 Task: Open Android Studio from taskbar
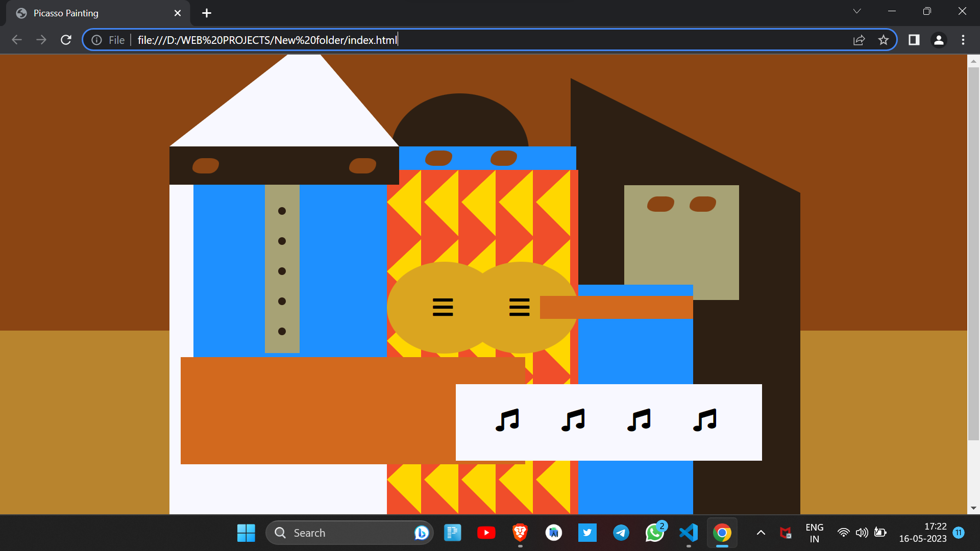point(554,532)
